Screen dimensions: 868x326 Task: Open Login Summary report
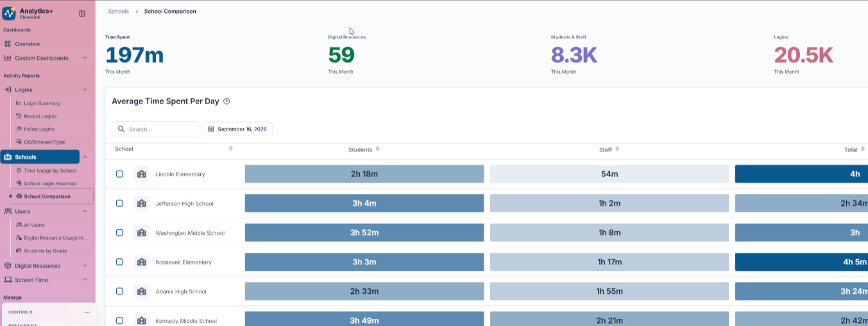point(42,103)
